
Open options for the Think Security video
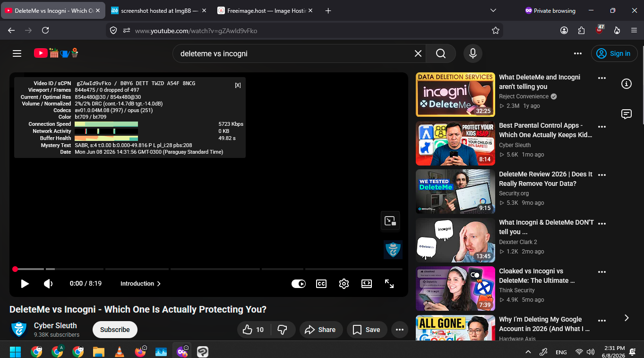tap(602, 272)
